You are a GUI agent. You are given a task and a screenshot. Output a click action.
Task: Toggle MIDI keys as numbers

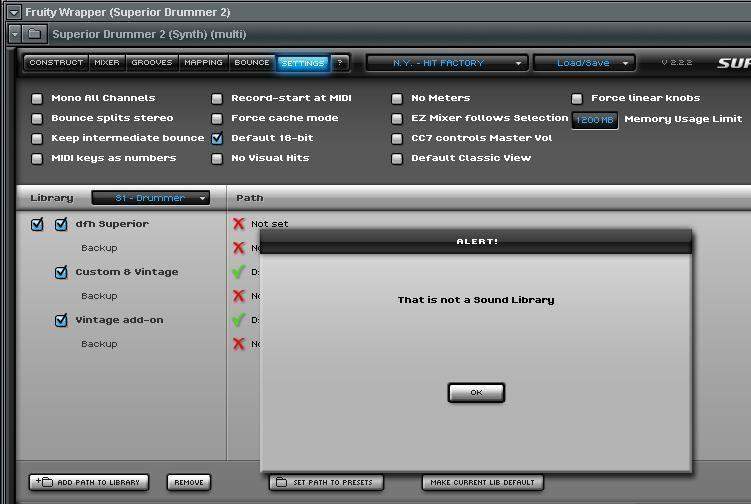[x=37, y=159]
